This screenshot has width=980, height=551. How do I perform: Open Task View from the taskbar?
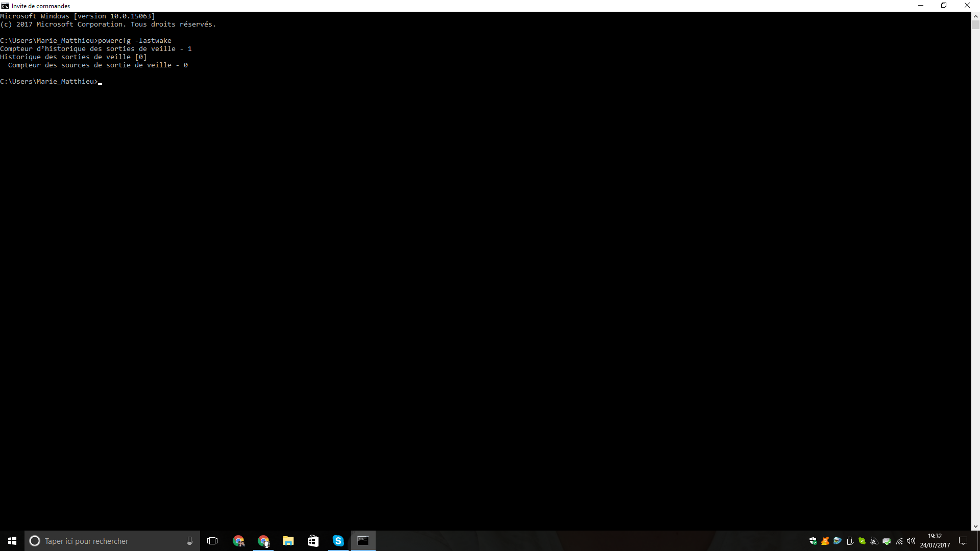tap(212, 541)
